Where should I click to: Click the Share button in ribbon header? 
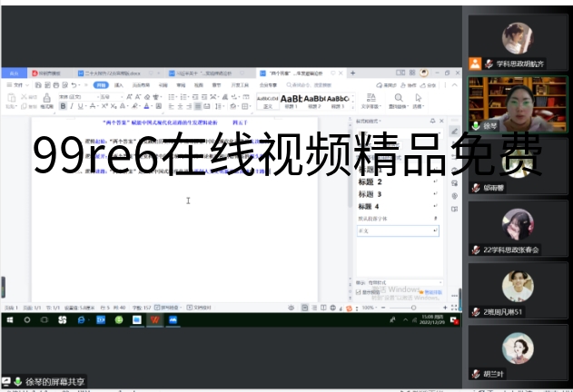click(x=428, y=85)
